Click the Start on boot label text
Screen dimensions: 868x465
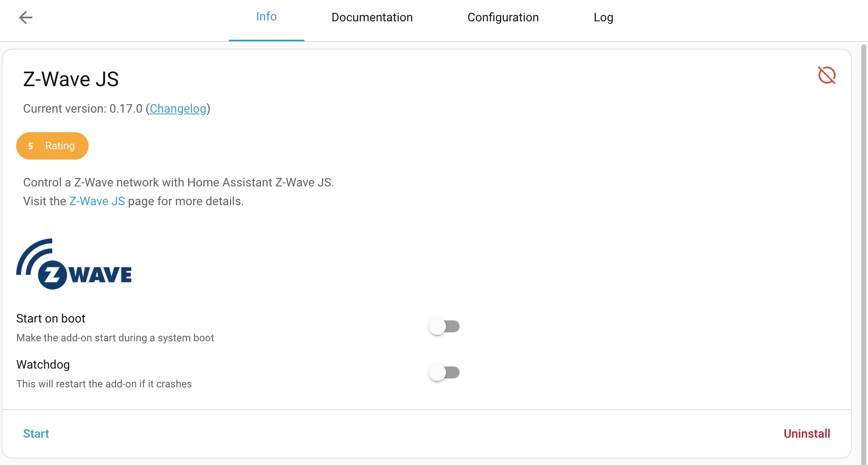tap(51, 319)
